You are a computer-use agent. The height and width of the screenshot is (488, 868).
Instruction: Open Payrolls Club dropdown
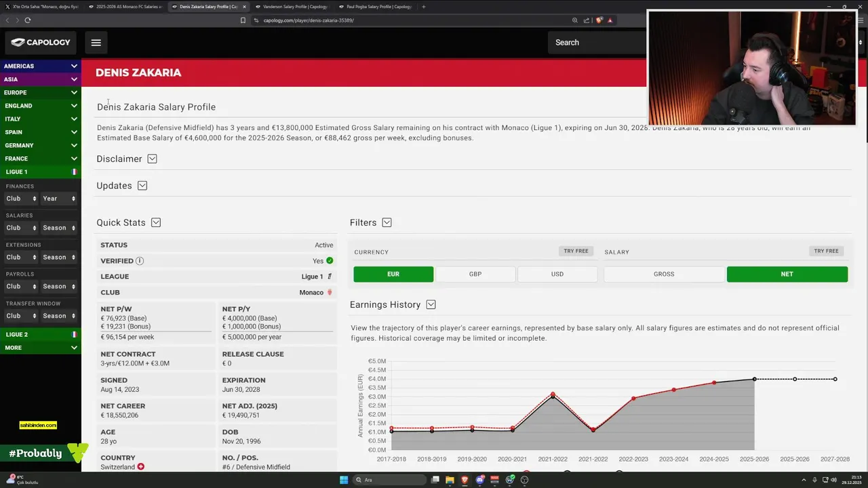pos(21,287)
